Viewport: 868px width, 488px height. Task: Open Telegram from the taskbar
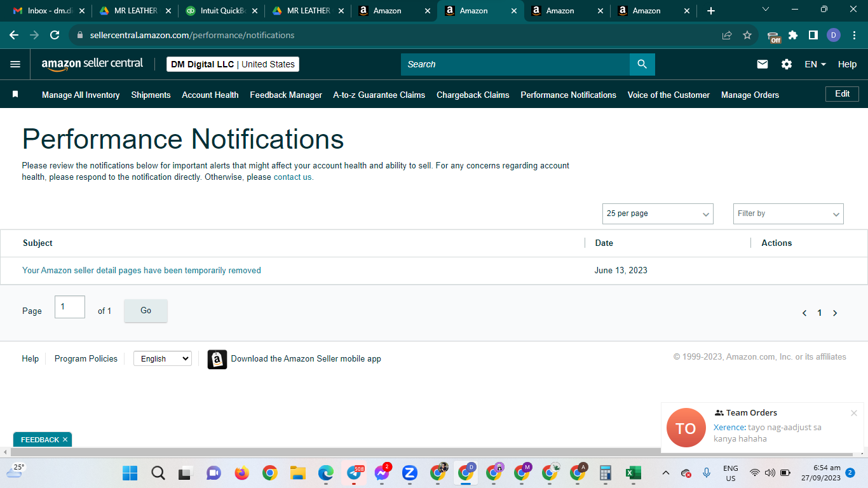coord(353,473)
